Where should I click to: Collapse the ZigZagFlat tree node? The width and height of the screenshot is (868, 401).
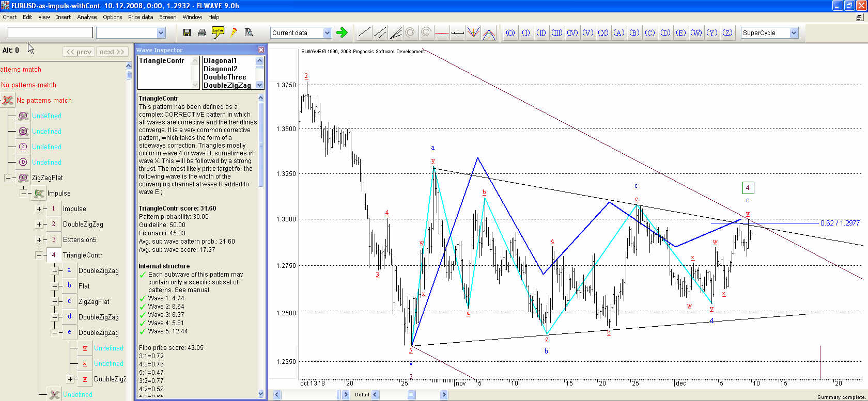[x=8, y=178]
